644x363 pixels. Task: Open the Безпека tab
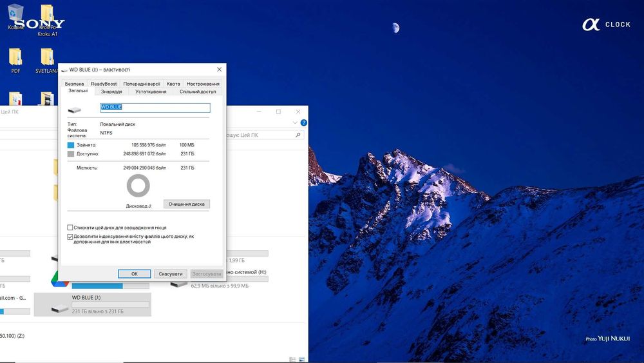pos(74,83)
